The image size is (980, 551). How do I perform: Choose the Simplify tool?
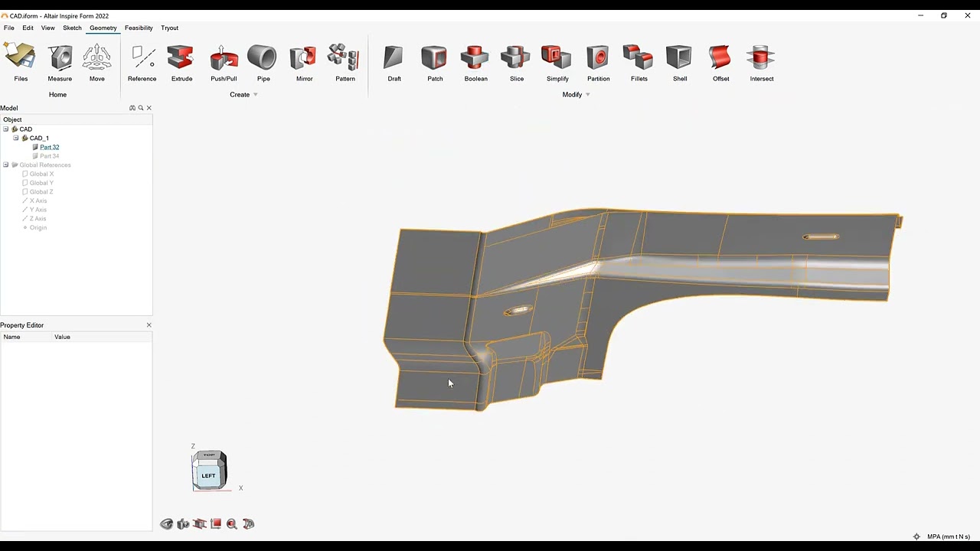click(x=557, y=63)
